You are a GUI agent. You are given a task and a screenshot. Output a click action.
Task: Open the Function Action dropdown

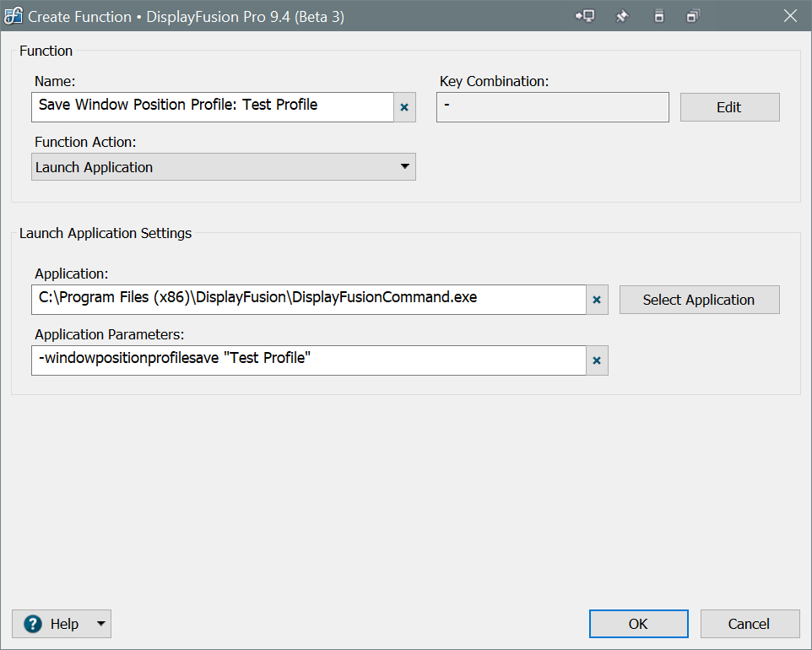[x=224, y=167]
